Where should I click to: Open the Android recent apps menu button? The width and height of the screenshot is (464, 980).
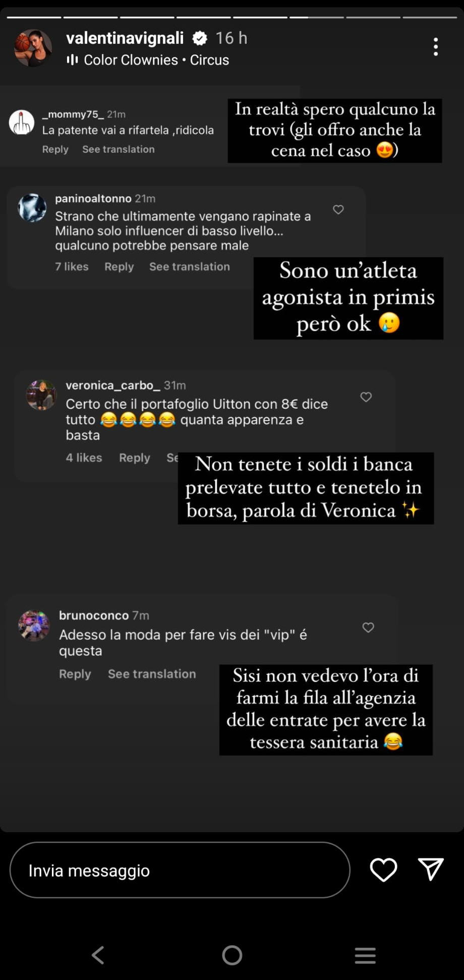365,955
